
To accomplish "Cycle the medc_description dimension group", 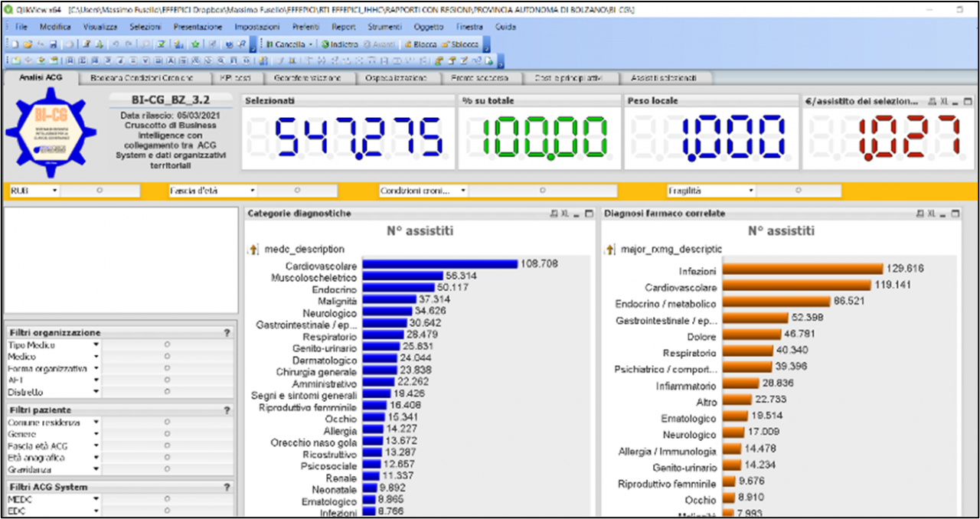I will 255,249.
